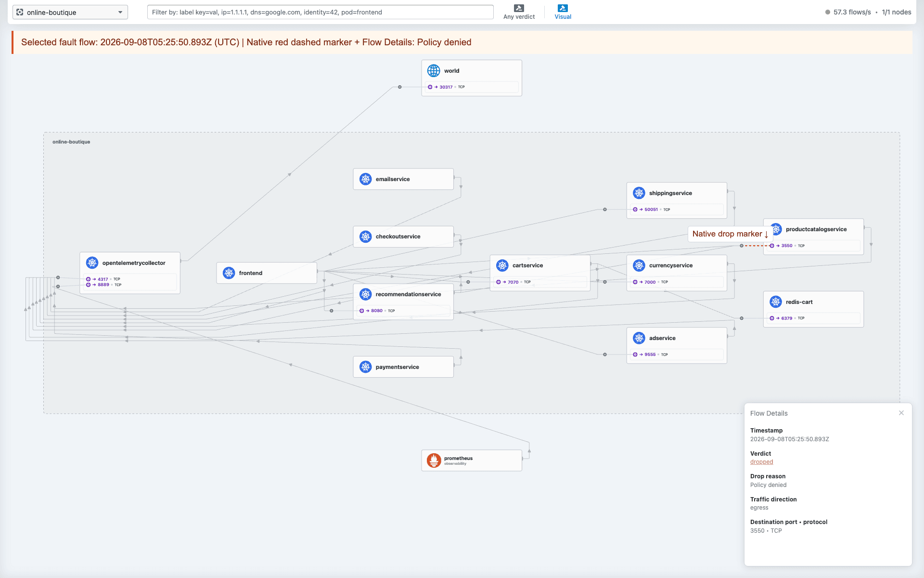
Task: Select the checkoutservice Kubernetes icon
Action: point(366,236)
